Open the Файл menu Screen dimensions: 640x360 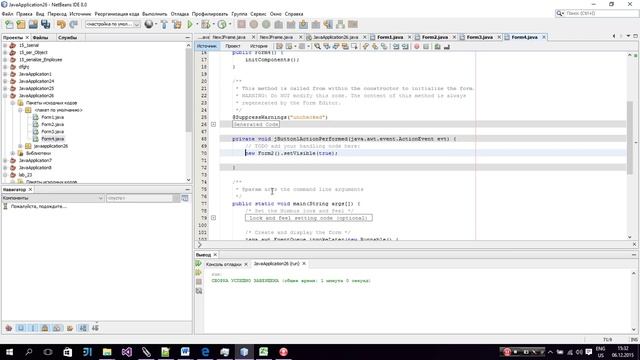pos(7,14)
